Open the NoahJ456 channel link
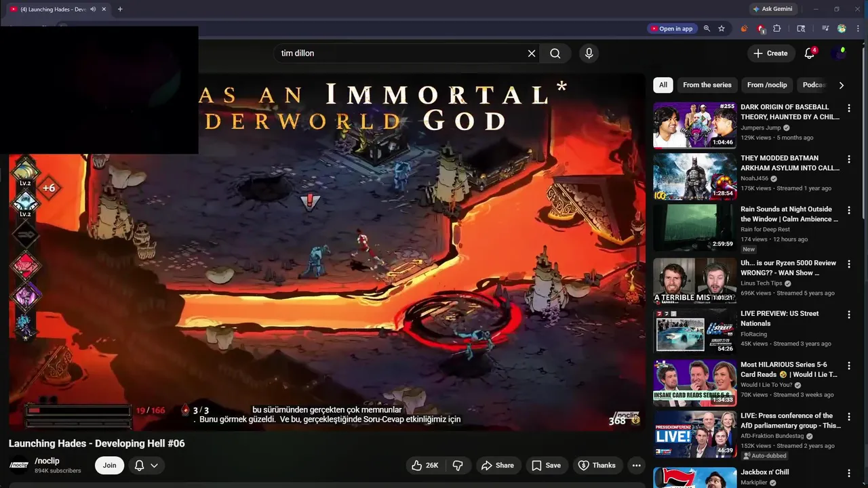 coord(754,178)
